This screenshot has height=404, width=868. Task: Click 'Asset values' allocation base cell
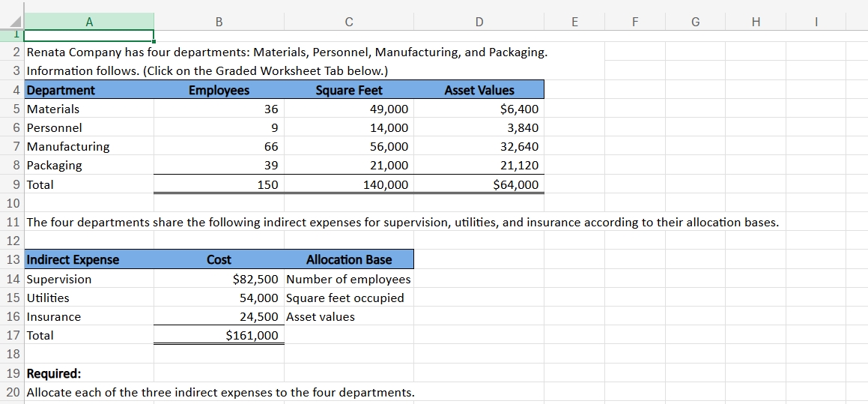tap(349, 316)
